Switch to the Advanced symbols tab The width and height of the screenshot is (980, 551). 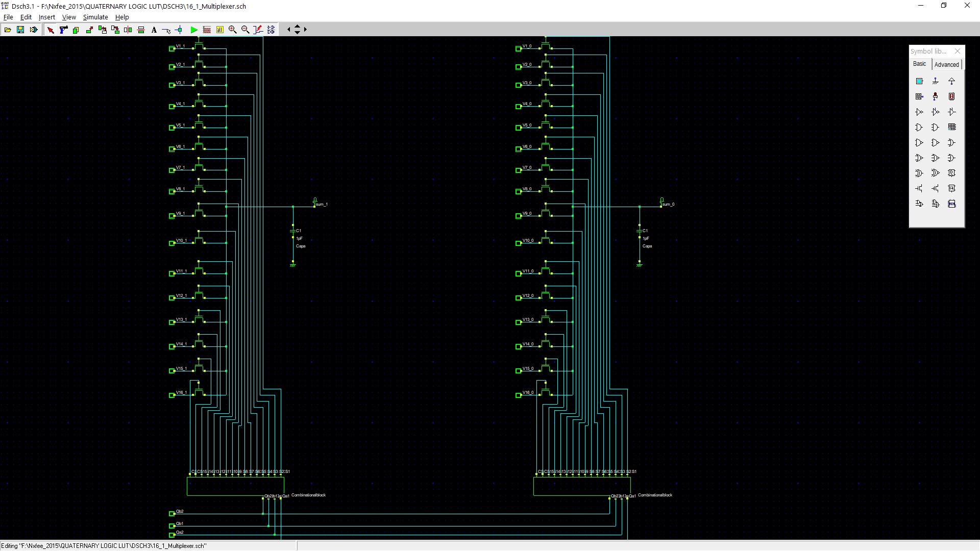point(947,64)
